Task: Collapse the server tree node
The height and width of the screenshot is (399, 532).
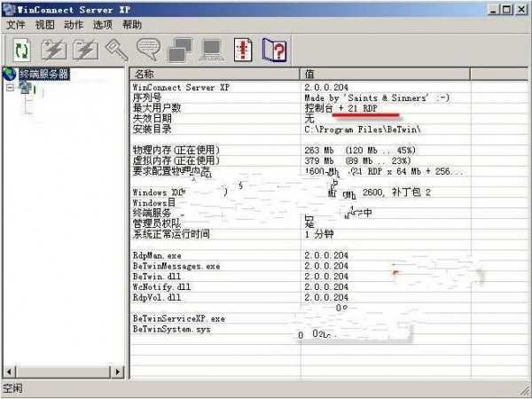Action: click(x=11, y=88)
